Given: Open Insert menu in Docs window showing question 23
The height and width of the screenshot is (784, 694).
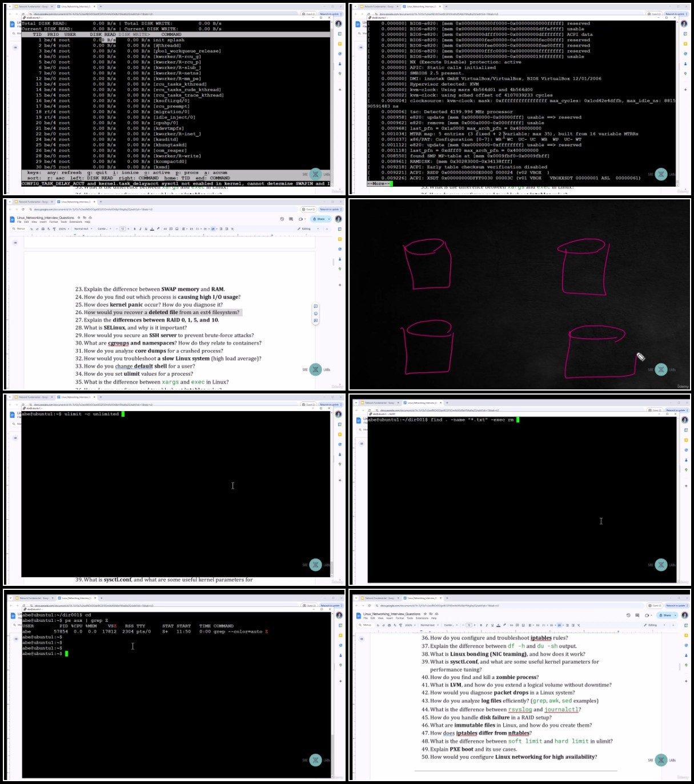Looking at the screenshot, I should pyautogui.click(x=43, y=222).
